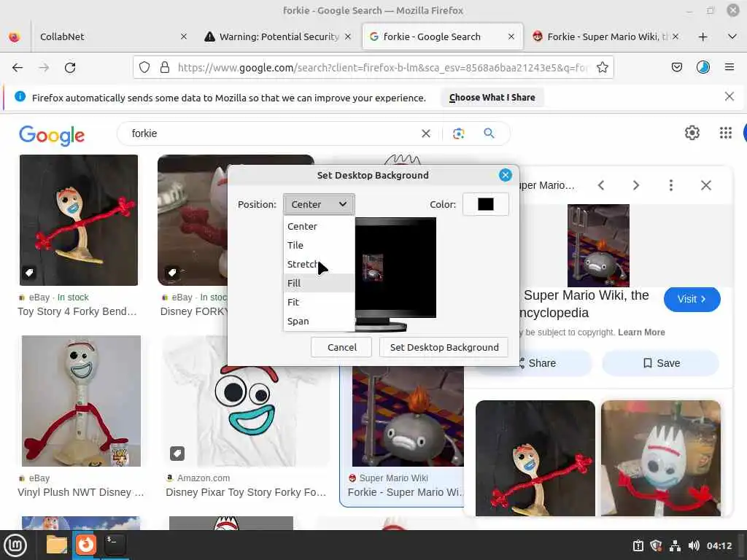This screenshot has width=747, height=560.
Task: Confirm with Set Desktop Background button
Action: click(x=444, y=347)
